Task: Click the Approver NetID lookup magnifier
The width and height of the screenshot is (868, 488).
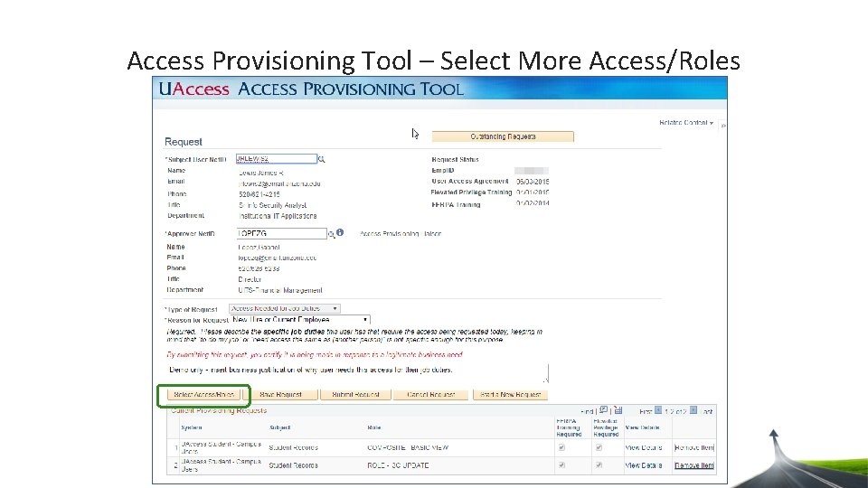Action: tap(331, 235)
